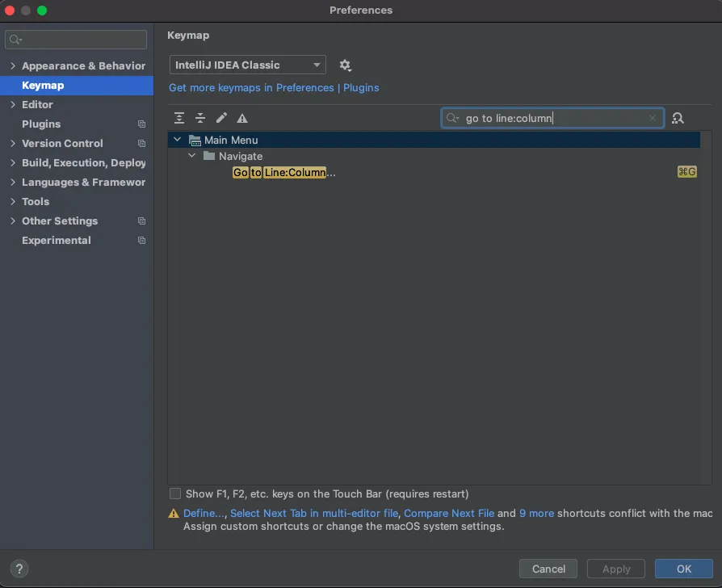Click the Version Control project-level icon
The image size is (722, 588).
[x=142, y=144]
